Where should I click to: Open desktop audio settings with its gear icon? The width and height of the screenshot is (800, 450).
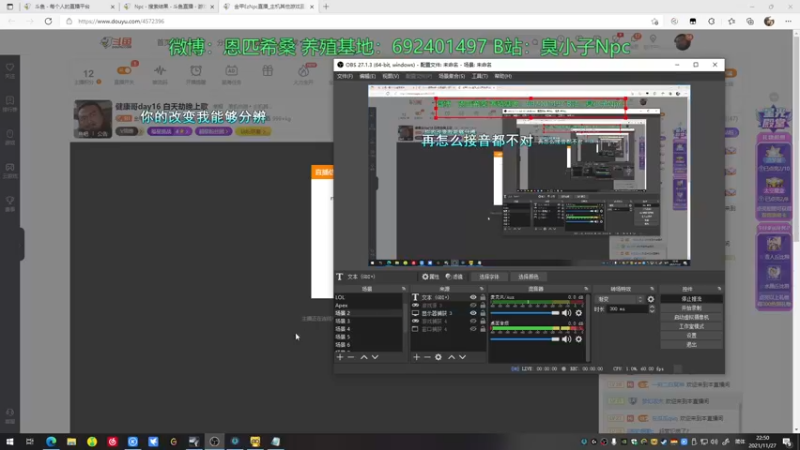tap(579, 339)
